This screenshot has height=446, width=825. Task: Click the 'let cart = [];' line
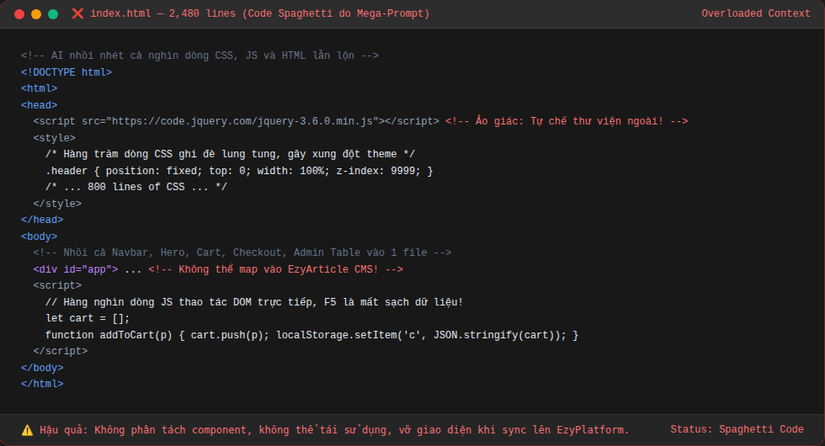(x=87, y=318)
